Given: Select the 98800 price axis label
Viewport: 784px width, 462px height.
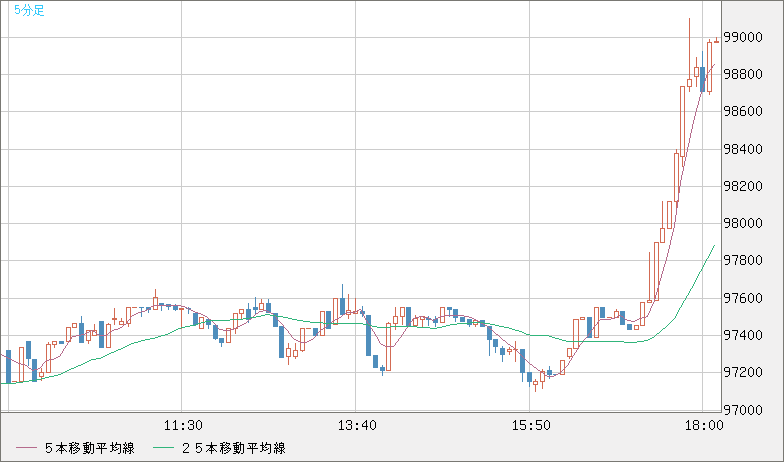Looking at the screenshot, I should [x=743, y=74].
